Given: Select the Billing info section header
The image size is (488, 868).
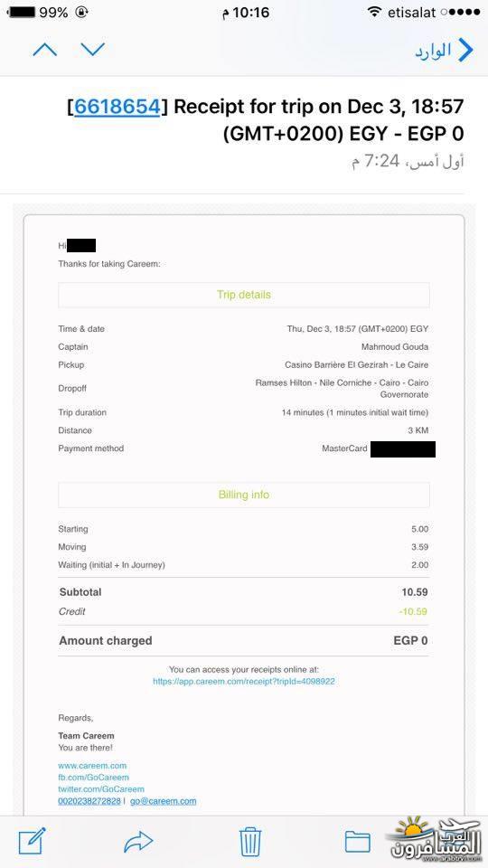Looking at the screenshot, I should click(x=244, y=495).
